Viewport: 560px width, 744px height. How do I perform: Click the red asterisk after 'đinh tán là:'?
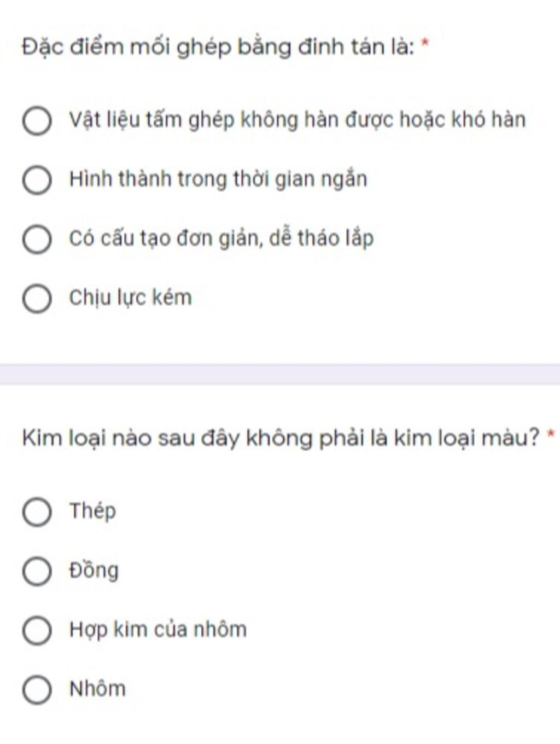pyautogui.click(x=425, y=44)
